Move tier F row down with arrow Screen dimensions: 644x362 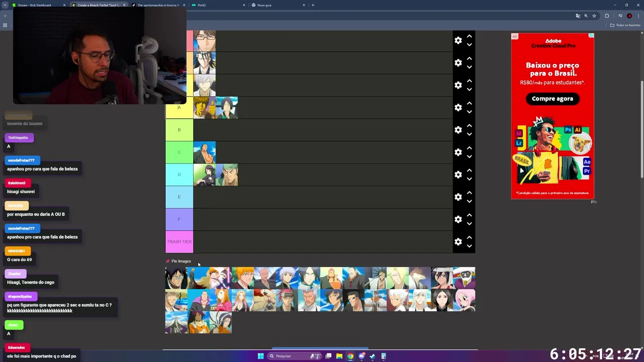coord(469,224)
